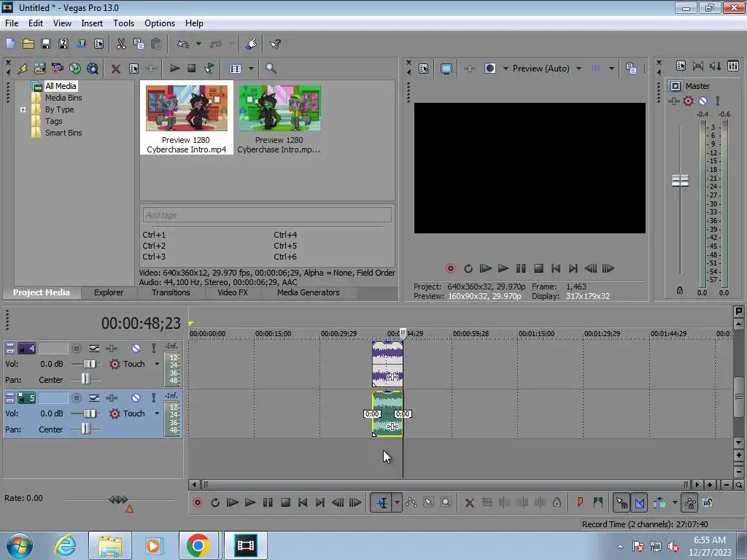Screen dimensions: 747x560
Task: Switch to the Media Generators tab
Action: point(309,292)
